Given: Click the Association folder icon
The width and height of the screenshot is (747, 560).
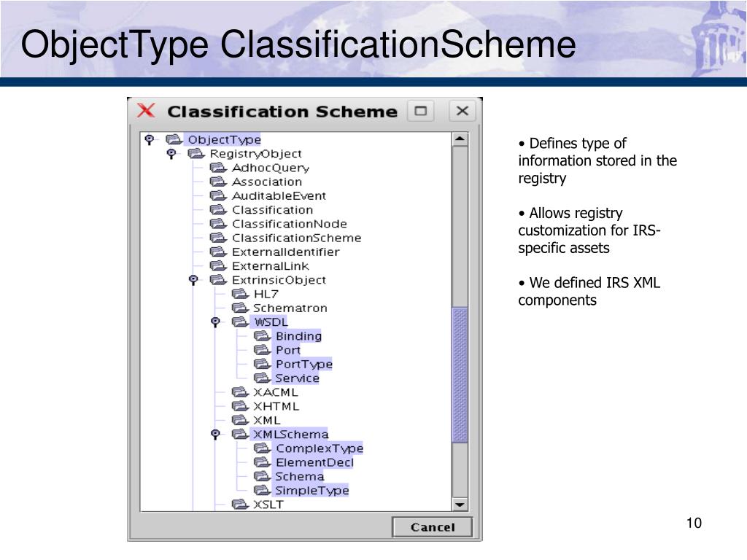Looking at the screenshot, I should point(217,182).
